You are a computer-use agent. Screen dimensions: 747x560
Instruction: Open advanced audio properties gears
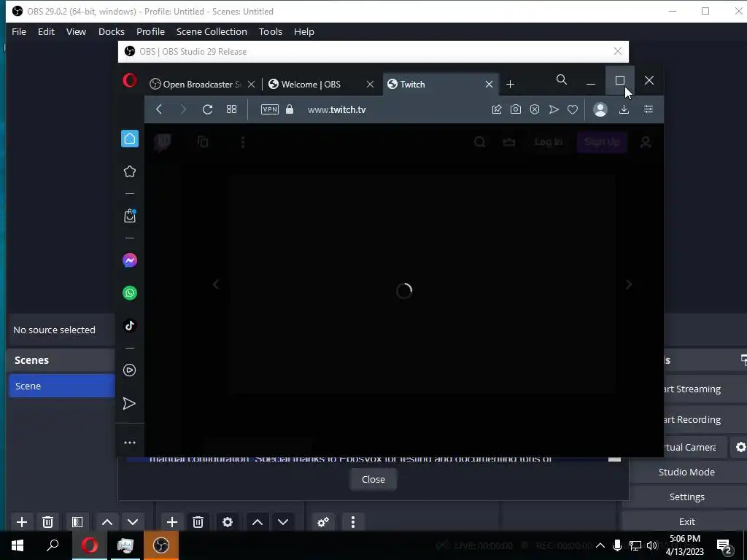pos(323,522)
